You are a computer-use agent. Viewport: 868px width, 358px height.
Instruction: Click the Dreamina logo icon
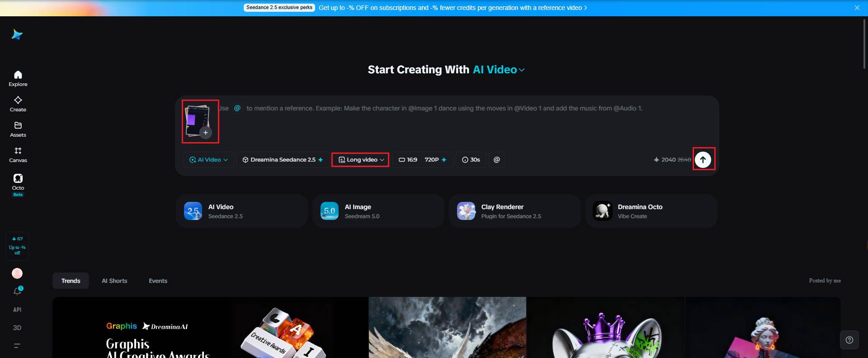click(x=17, y=34)
